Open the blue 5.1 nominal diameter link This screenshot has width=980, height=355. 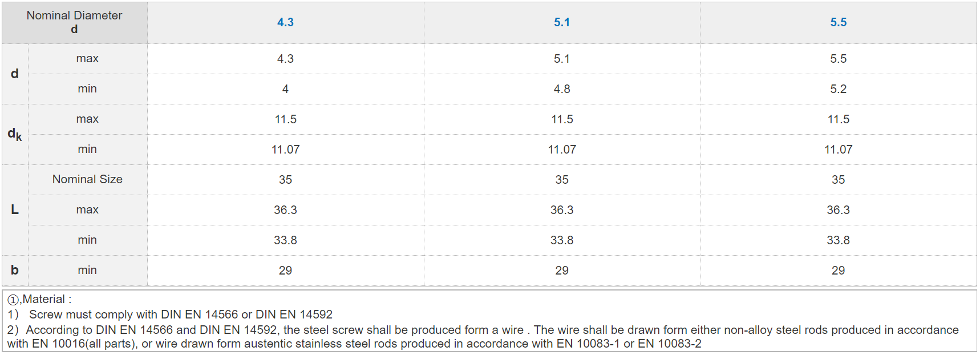(x=562, y=22)
